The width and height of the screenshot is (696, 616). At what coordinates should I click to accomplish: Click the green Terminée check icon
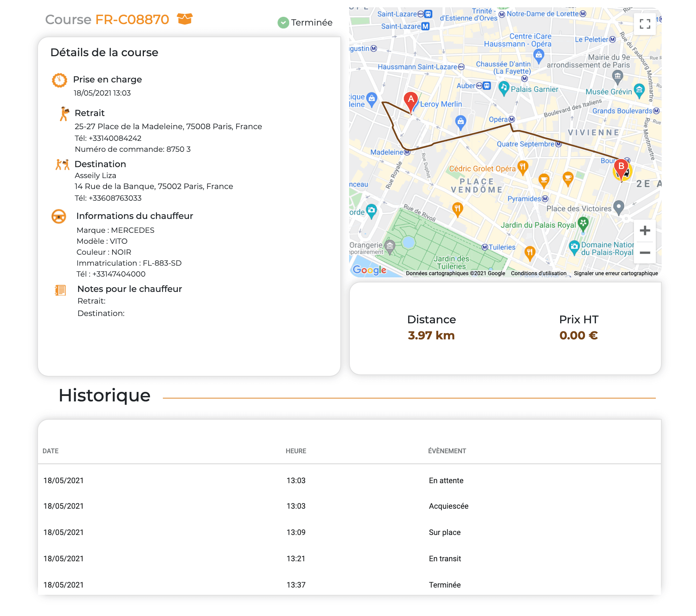coord(283,23)
